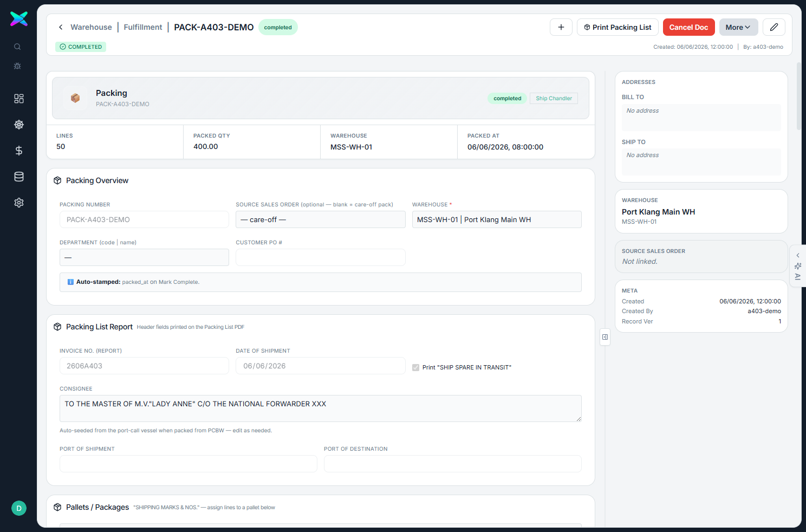Image resolution: width=806 pixels, height=532 pixels.
Task: Click the page vertical scrollbar
Action: coord(798,96)
